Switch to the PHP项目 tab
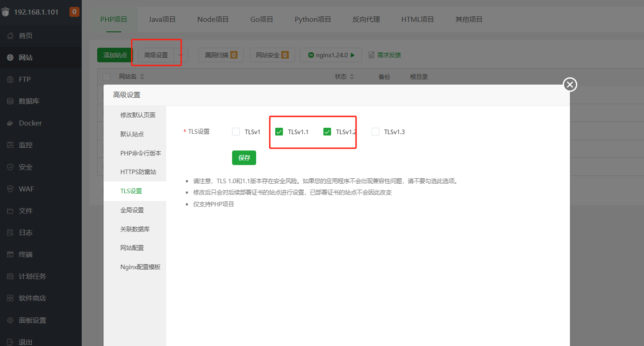 coord(114,20)
